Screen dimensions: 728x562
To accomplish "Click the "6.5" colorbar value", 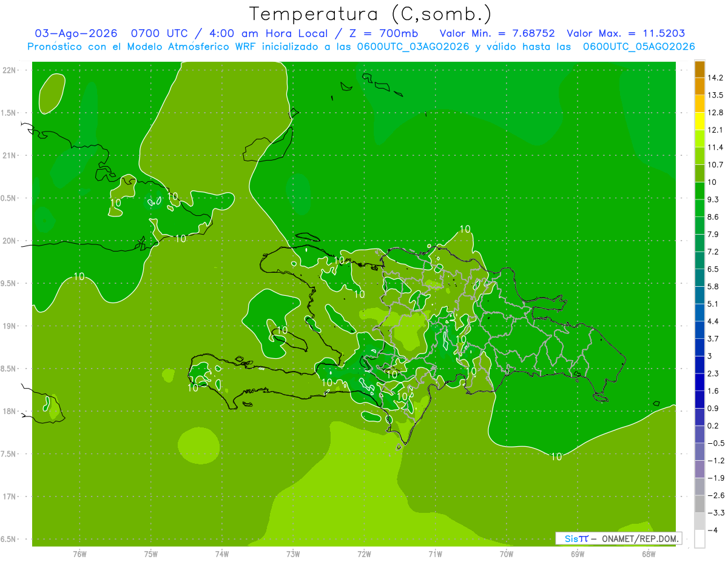I will point(713,269).
